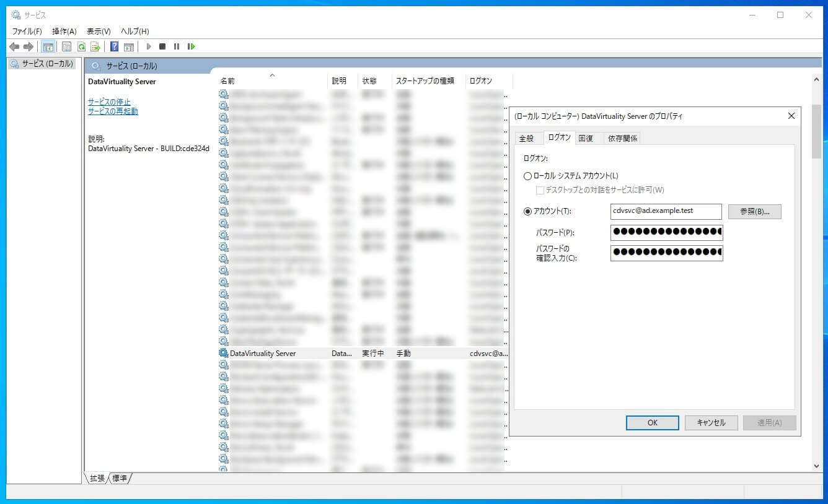Screen dimensions: 828x504
Task: Select サービス (ローカル) in the console tree
Action: coord(42,64)
